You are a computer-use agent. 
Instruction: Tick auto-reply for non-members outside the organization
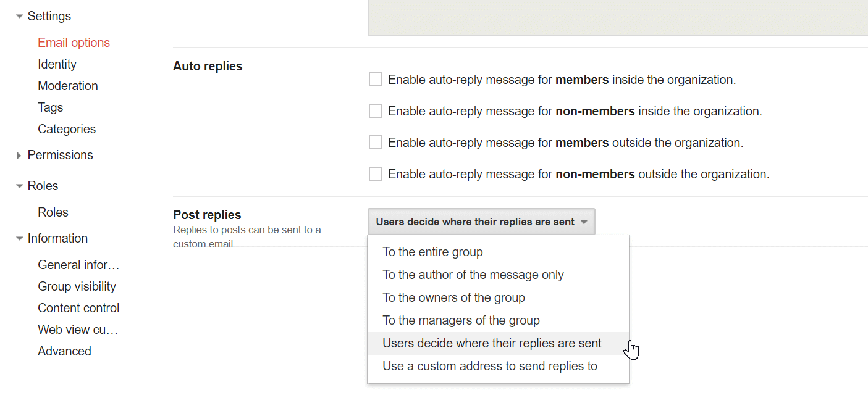(x=376, y=174)
